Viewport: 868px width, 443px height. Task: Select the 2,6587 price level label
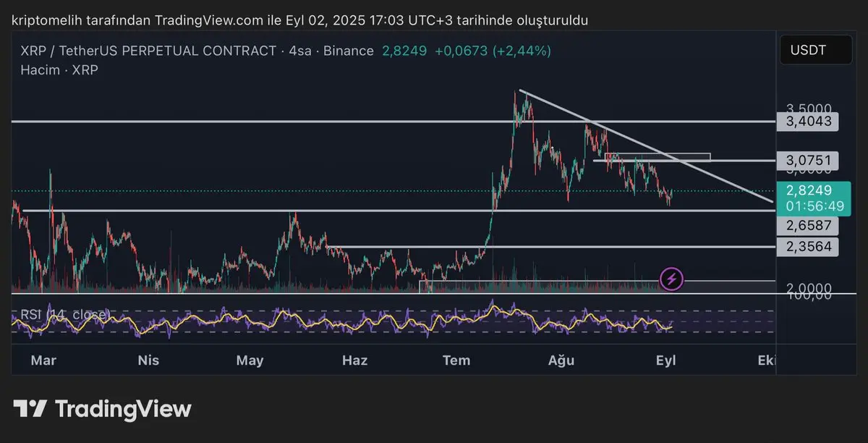pos(808,226)
